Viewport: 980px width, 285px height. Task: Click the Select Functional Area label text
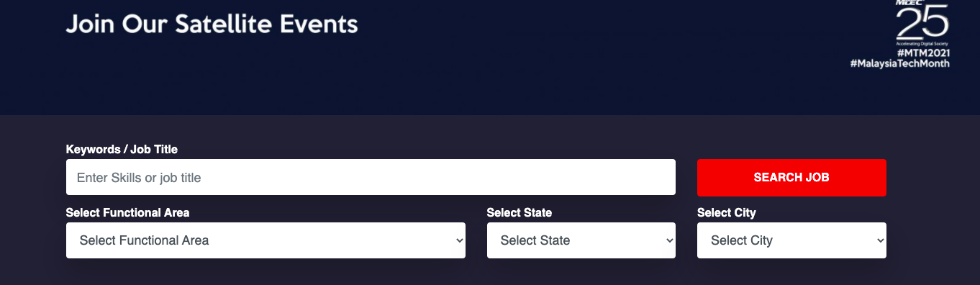tap(127, 213)
